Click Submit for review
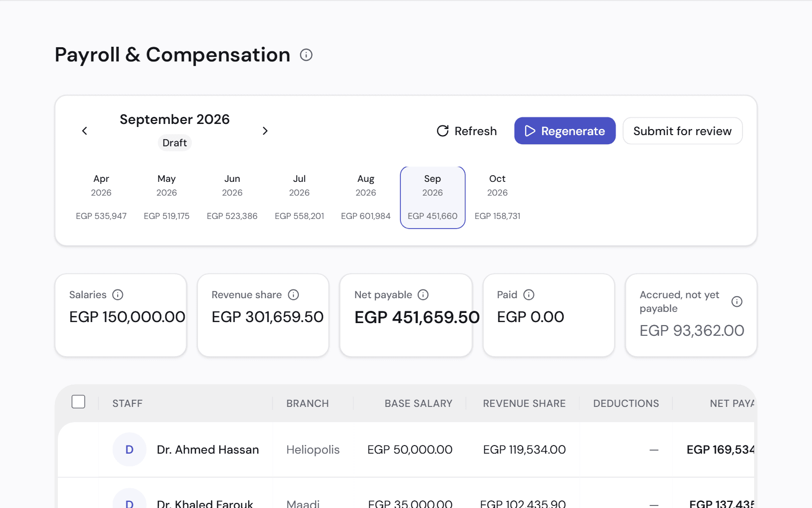 (x=683, y=131)
